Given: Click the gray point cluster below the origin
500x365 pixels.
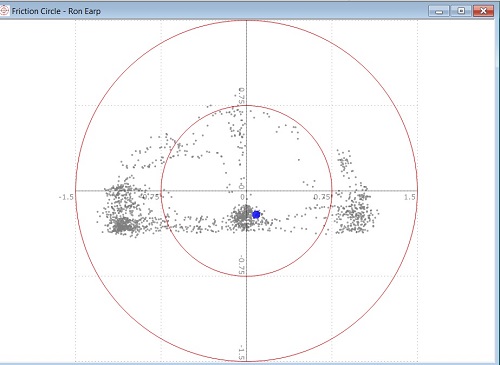Looking at the screenshot, I should tap(243, 217).
